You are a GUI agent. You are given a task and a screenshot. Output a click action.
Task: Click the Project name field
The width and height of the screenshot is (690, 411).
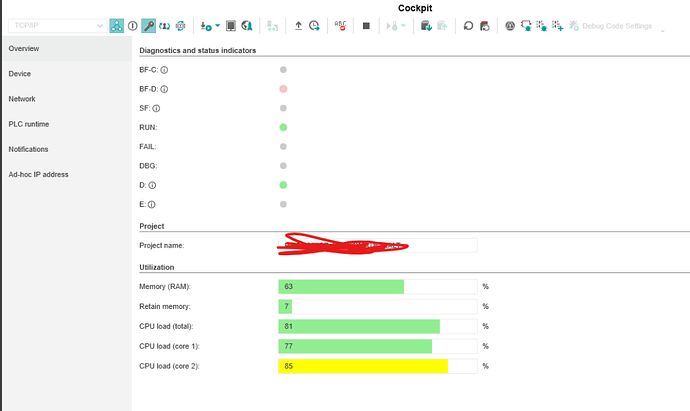point(378,246)
